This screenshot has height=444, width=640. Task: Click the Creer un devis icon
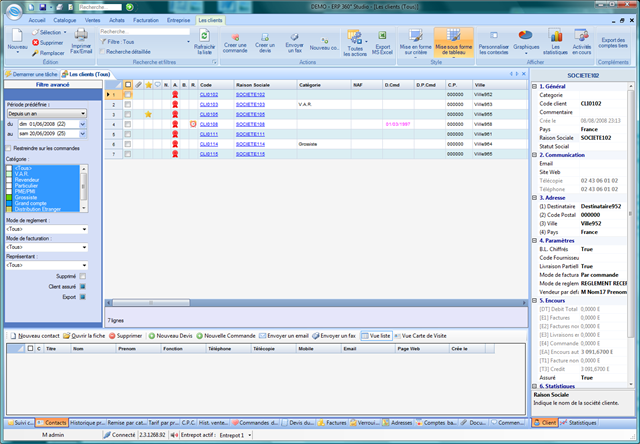265,38
